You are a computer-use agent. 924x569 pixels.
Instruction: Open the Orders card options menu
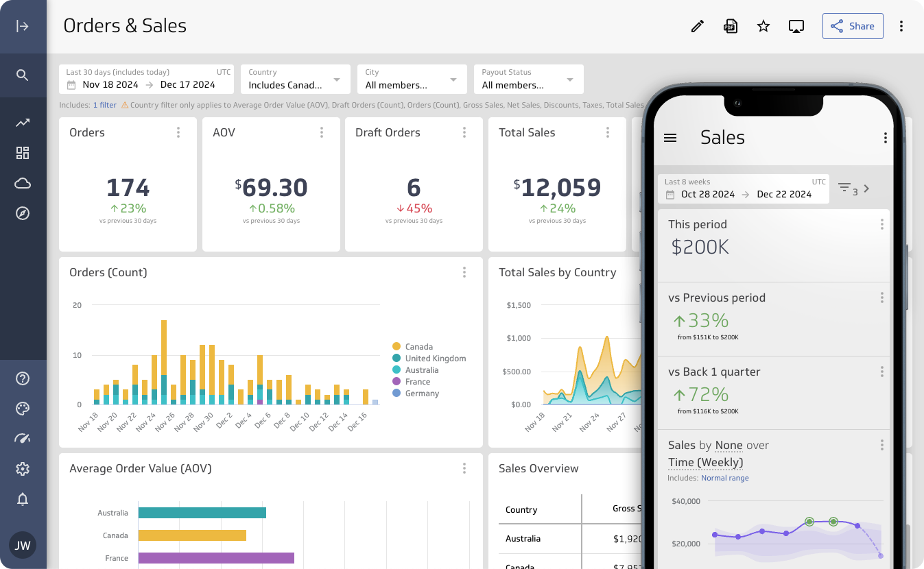pyautogui.click(x=179, y=132)
